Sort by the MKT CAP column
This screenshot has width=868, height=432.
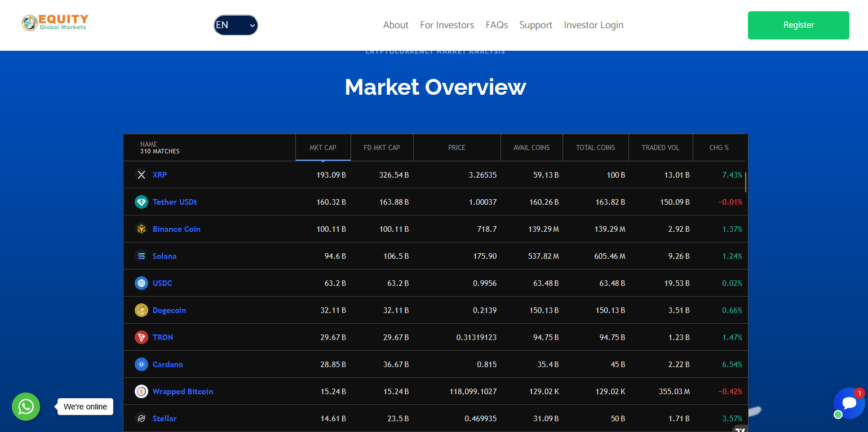(x=323, y=147)
